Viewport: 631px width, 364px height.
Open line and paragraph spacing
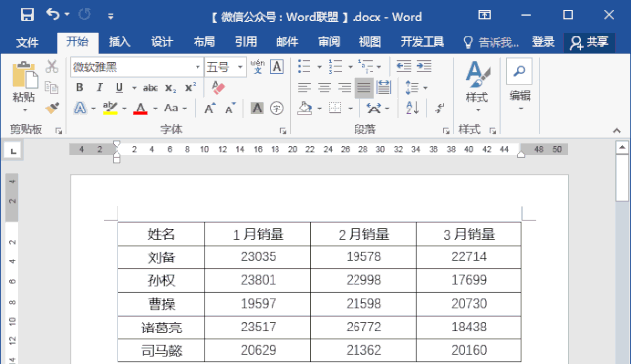pos(416,87)
